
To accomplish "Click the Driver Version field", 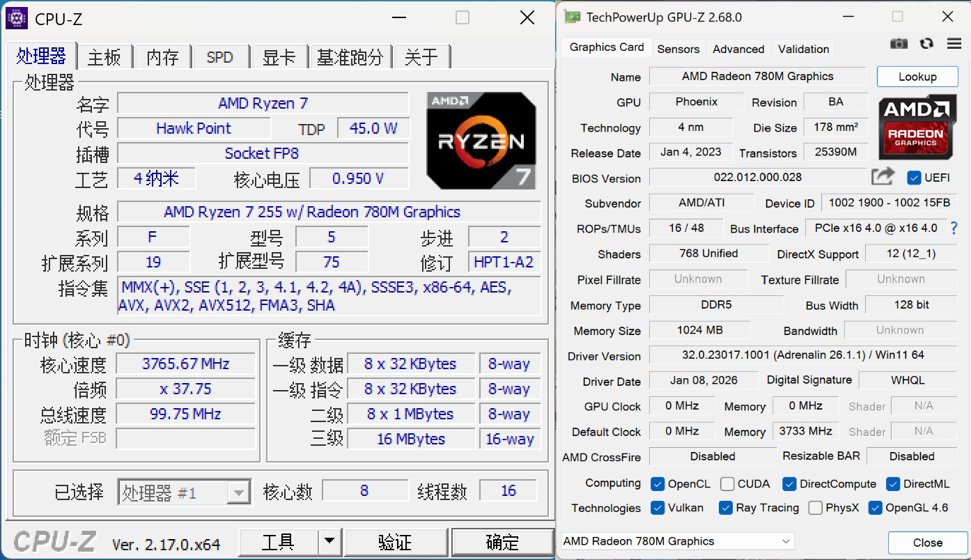I will pos(803,355).
